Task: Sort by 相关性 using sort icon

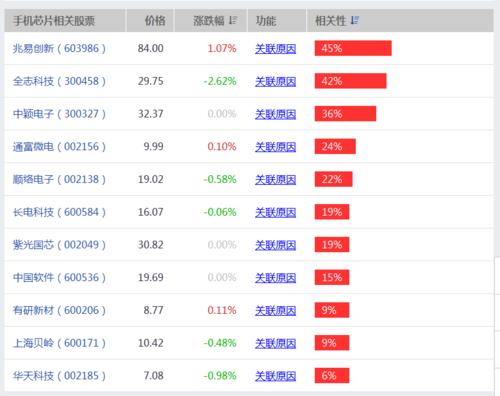Action: (x=355, y=21)
